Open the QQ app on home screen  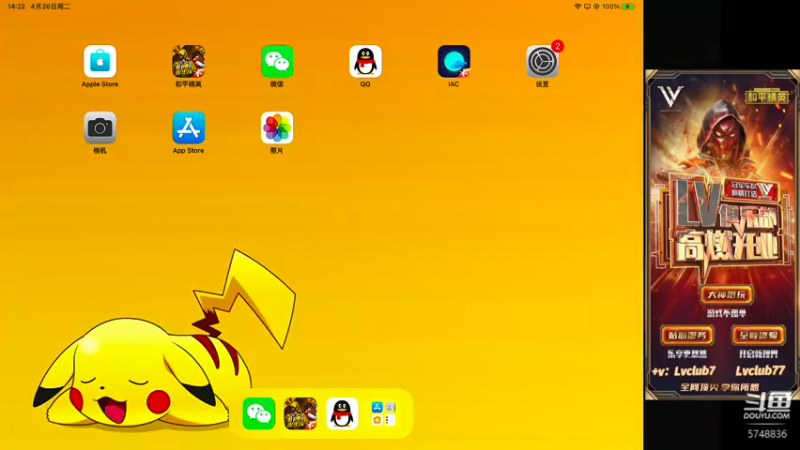[365, 61]
